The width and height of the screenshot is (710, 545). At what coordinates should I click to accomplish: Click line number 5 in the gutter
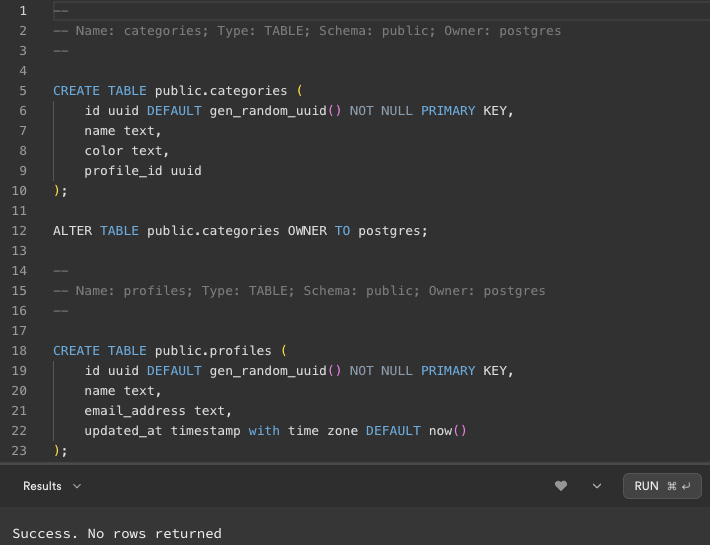(x=23, y=91)
